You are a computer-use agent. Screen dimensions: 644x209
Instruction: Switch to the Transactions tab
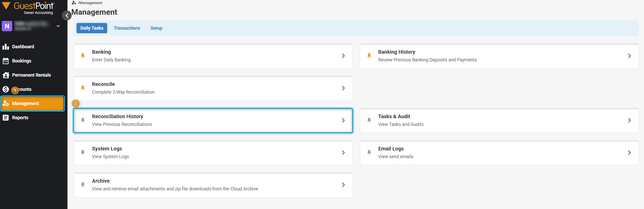click(127, 28)
